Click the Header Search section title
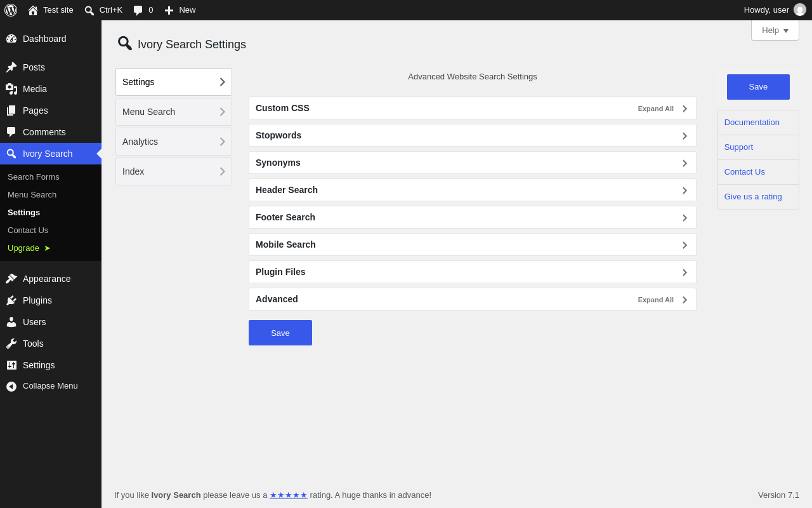 [287, 190]
